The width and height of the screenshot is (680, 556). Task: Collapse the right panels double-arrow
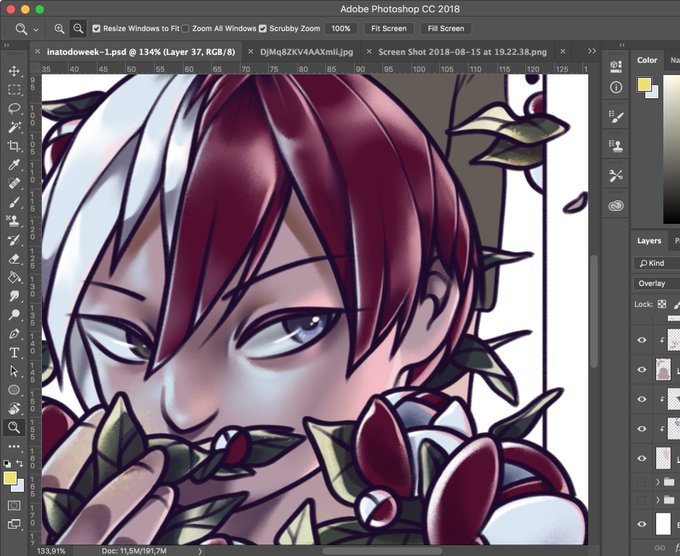pos(622,45)
